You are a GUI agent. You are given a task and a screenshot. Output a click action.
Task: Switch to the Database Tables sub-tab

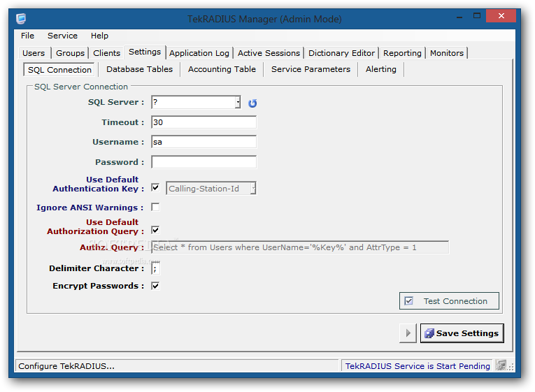140,69
